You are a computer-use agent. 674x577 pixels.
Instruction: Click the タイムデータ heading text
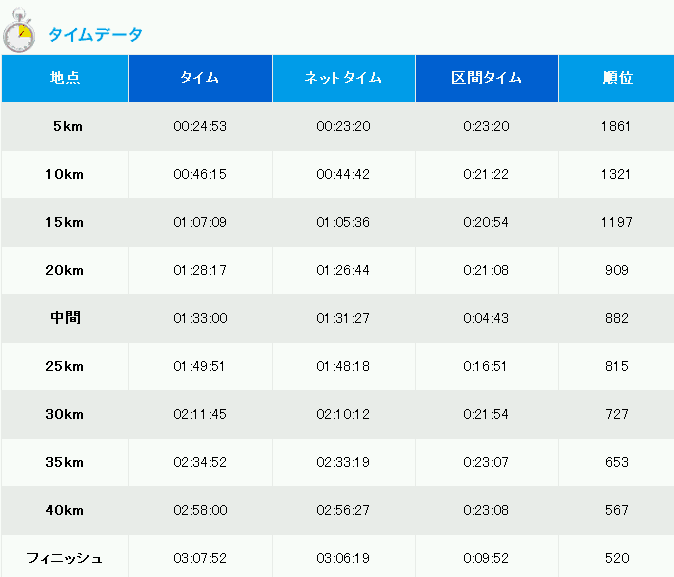point(95,34)
